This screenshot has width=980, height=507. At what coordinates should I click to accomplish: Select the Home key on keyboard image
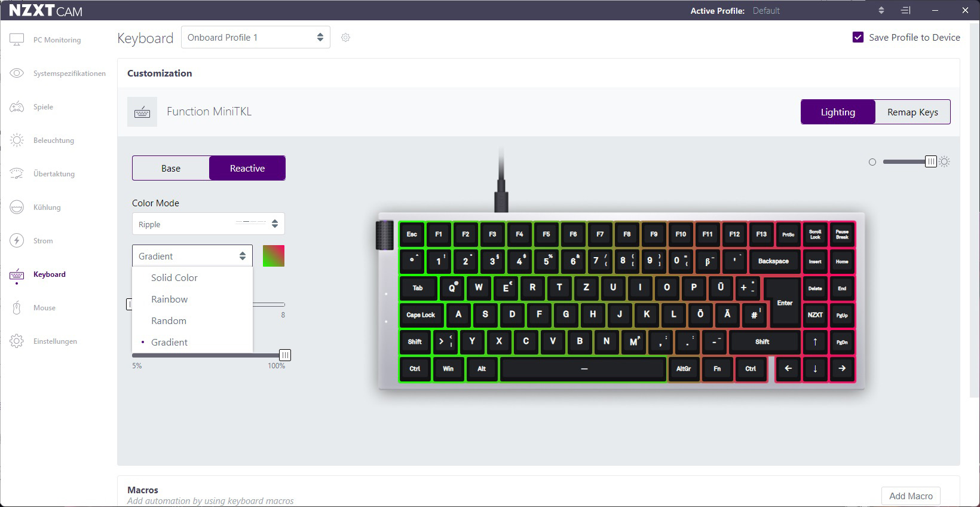pyautogui.click(x=842, y=261)
